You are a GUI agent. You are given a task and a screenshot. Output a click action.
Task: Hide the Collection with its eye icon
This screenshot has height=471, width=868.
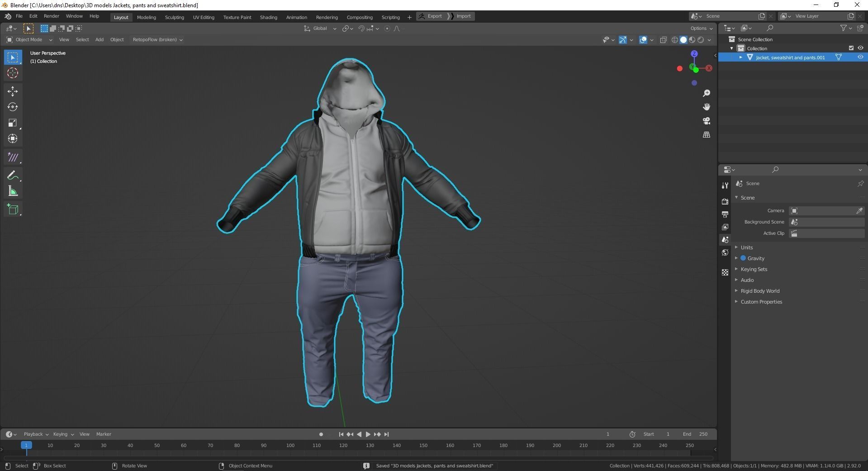click(x=860, y=48)
